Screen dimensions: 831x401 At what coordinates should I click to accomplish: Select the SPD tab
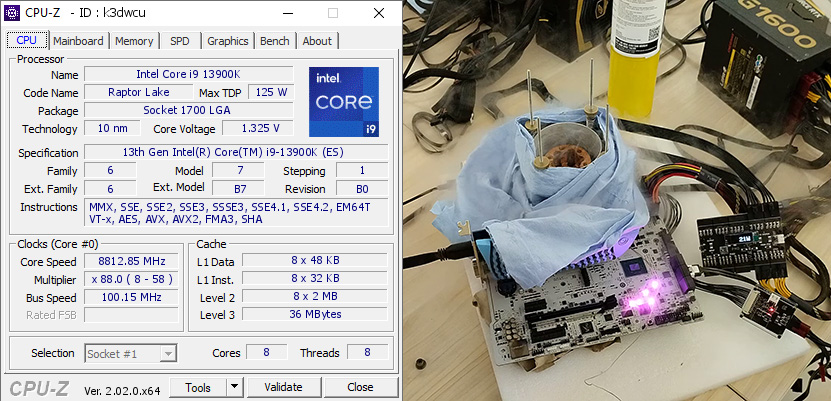[x=179, y=41]
